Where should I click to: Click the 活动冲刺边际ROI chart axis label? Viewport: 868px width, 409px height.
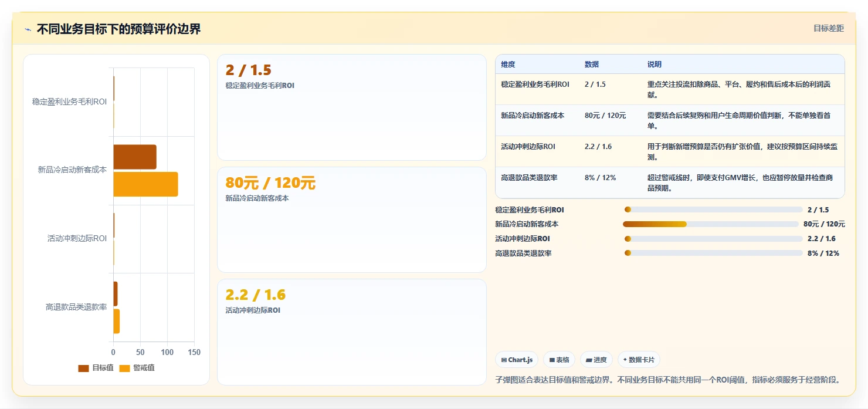tap(77, 238)
